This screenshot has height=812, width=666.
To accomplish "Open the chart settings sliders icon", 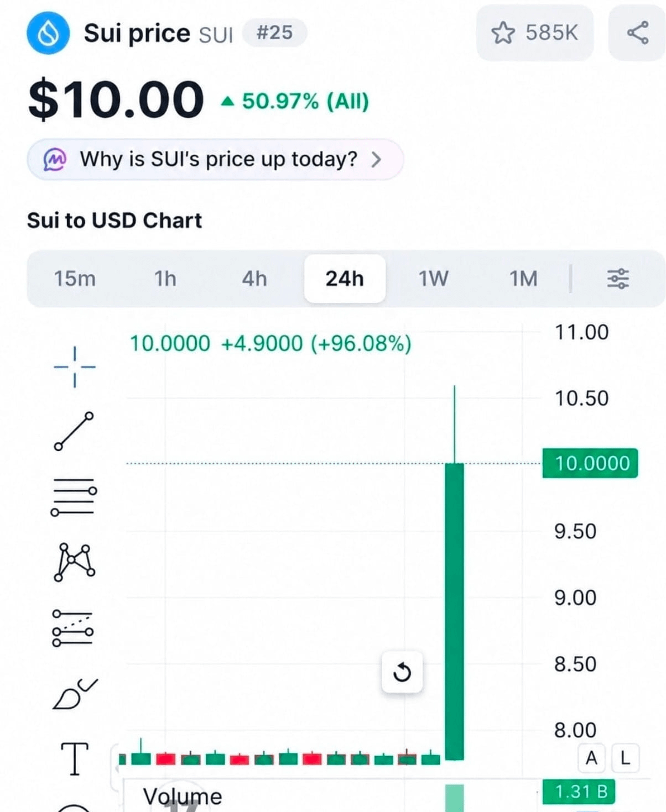I will (x=618, y=279).
